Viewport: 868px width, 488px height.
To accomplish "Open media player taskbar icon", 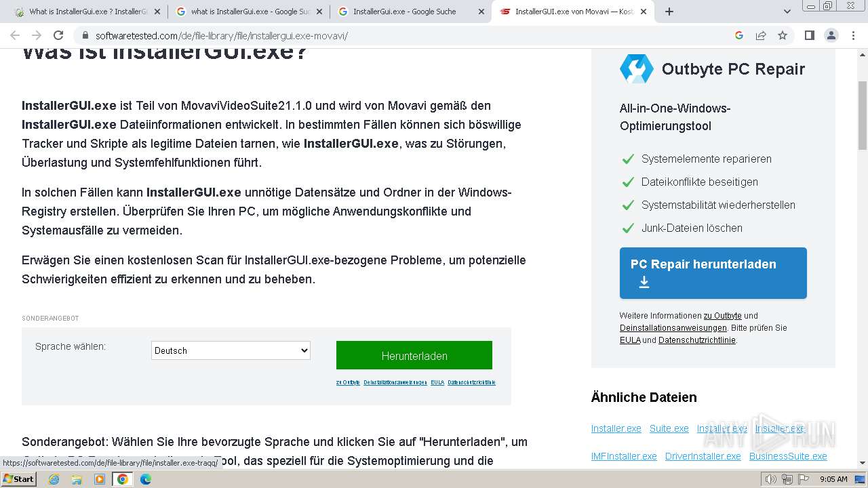I will pyautogui.click(x=100, y=479).
